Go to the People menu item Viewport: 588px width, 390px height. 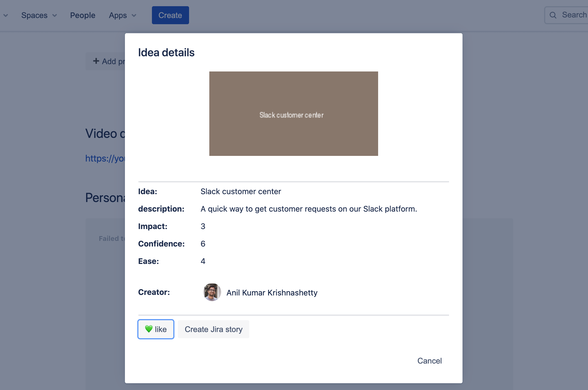[x=83, y=15]
